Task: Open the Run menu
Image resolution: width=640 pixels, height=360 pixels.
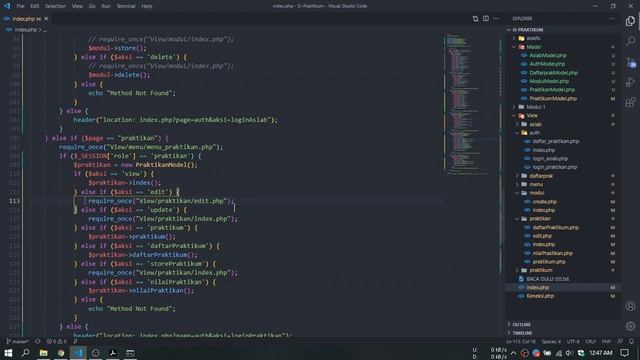Action: pos(106,6)
